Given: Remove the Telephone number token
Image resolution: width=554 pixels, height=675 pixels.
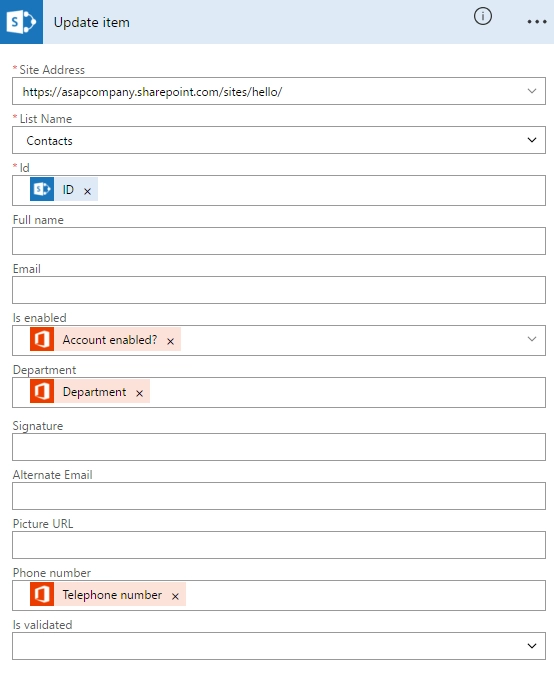Looking at the screenshot, I should pyautogui.click(x=175, y=596).
